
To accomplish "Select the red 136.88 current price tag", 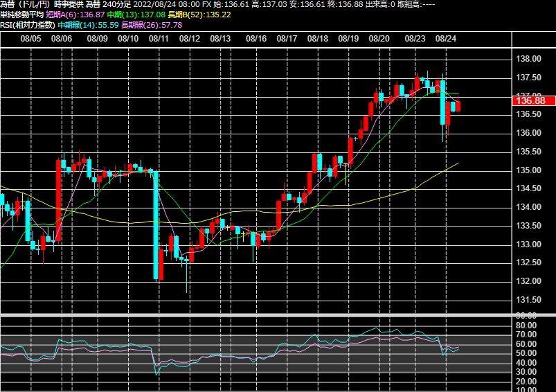I will tap(534, 100).
